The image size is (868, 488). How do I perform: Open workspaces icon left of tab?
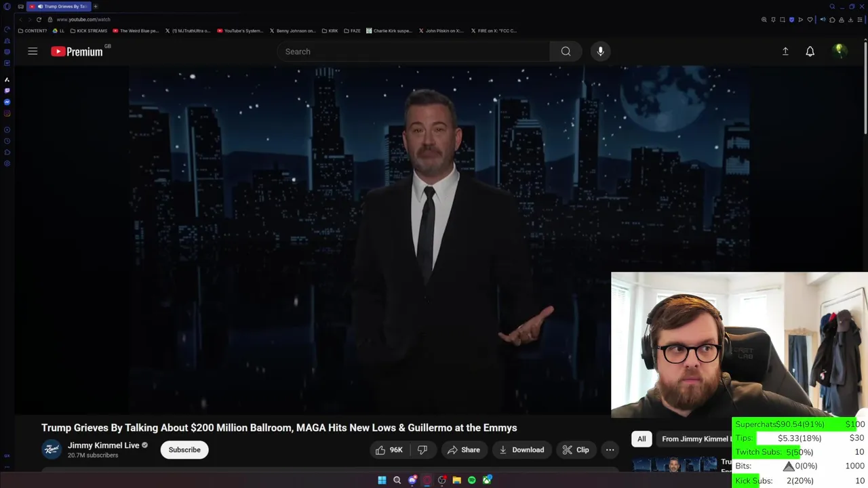[x=20, y=6]
